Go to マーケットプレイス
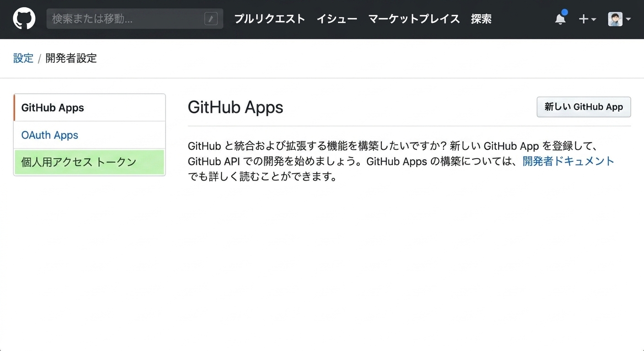The image size is (644, 351). (x=414, y=19)
